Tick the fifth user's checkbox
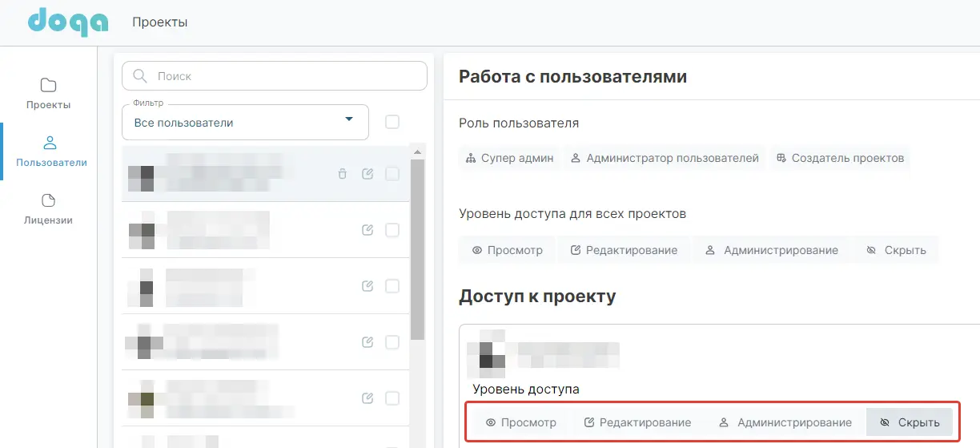 point(392,398)
